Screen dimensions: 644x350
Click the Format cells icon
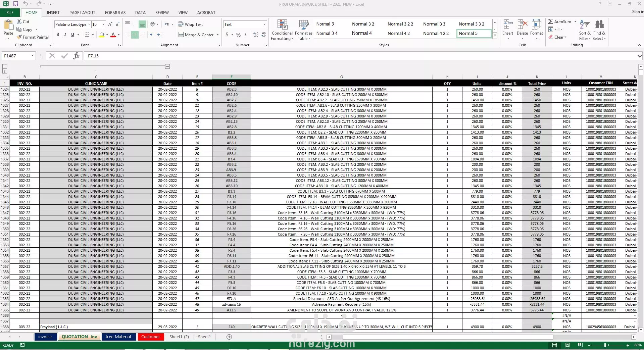537,25
